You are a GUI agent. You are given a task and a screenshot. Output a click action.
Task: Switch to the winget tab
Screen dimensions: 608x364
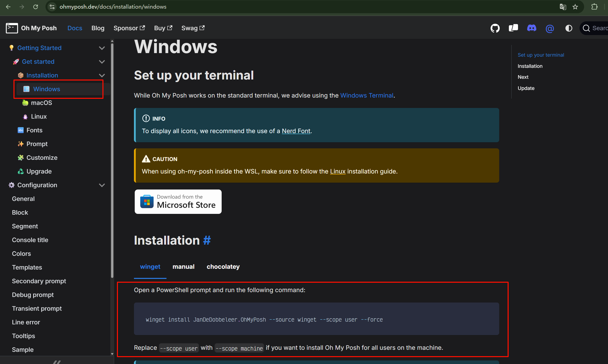(150, 267)
